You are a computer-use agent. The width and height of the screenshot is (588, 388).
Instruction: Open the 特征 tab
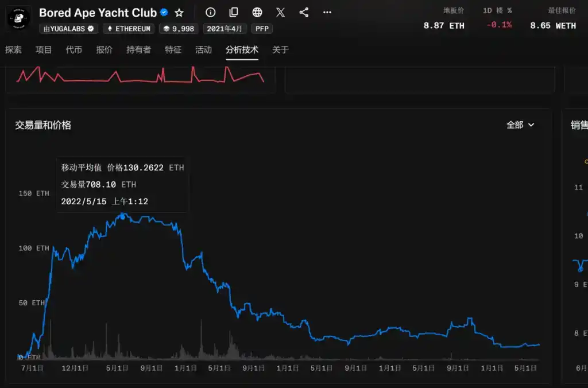pos(173,50)
